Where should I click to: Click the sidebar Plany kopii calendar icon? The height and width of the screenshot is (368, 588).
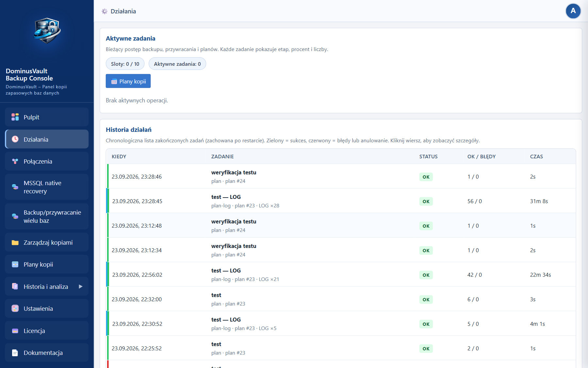click(x=15, y=264)
